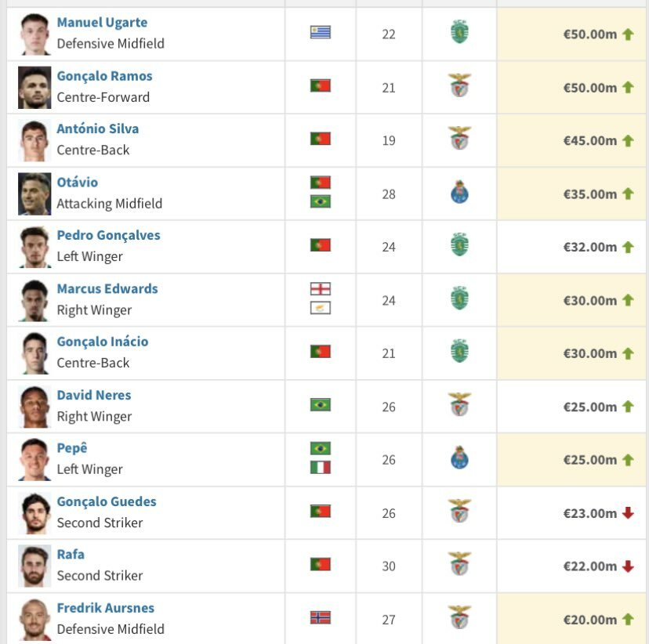Click António Silva portrait thumbnail
The image size is (649, 644).
click(x=34, y=140)
